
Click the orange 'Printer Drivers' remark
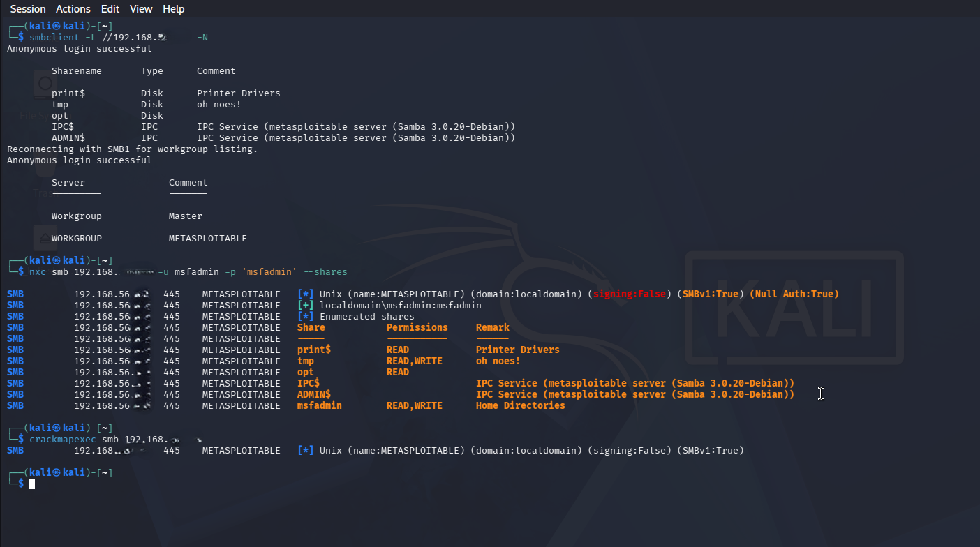point(518,350)
